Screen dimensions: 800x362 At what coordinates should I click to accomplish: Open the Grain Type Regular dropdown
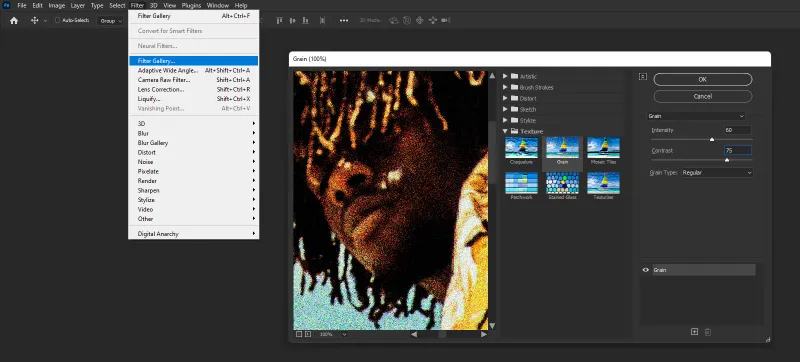(x=717, y=172)
